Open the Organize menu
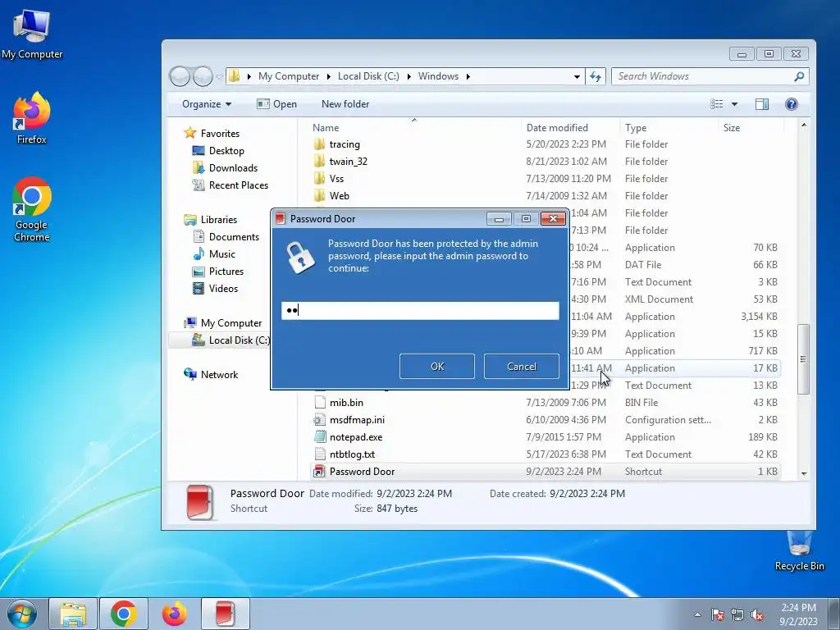The width and height of the screenshot is (840, 630). tap(206, 104)
